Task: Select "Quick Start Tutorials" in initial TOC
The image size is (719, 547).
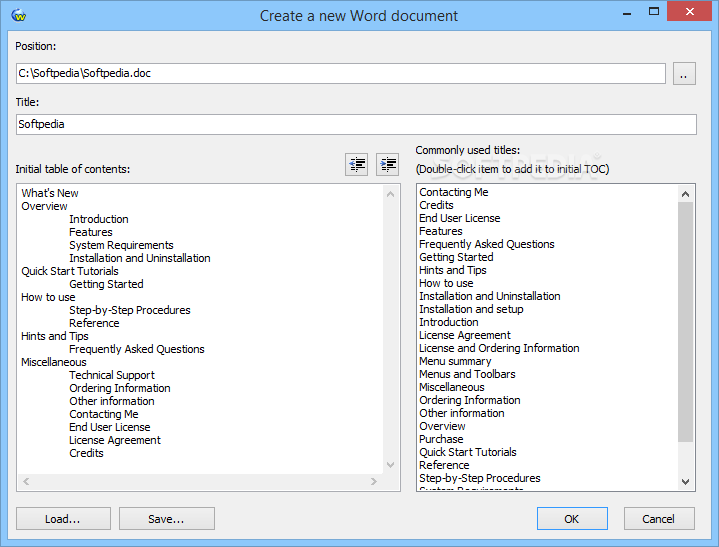Action: point(70,271)
